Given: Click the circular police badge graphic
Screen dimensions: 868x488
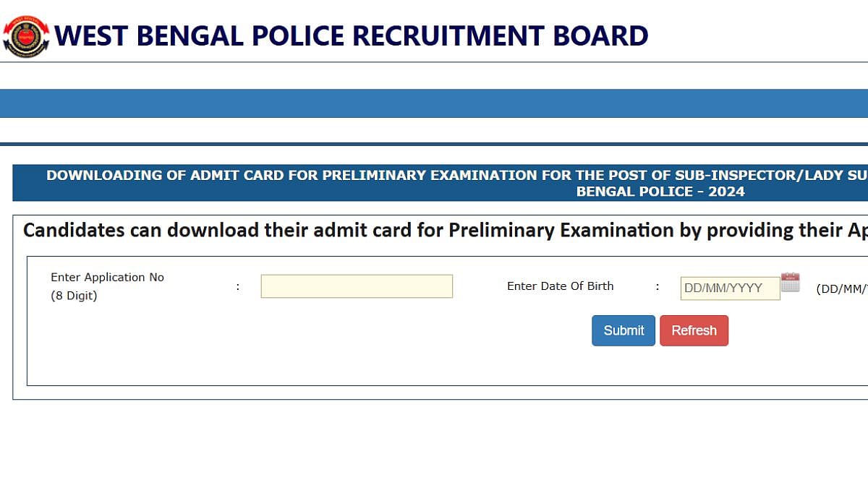Looking at the screenshot, I should pyautogui.click(x=26, y=34).
